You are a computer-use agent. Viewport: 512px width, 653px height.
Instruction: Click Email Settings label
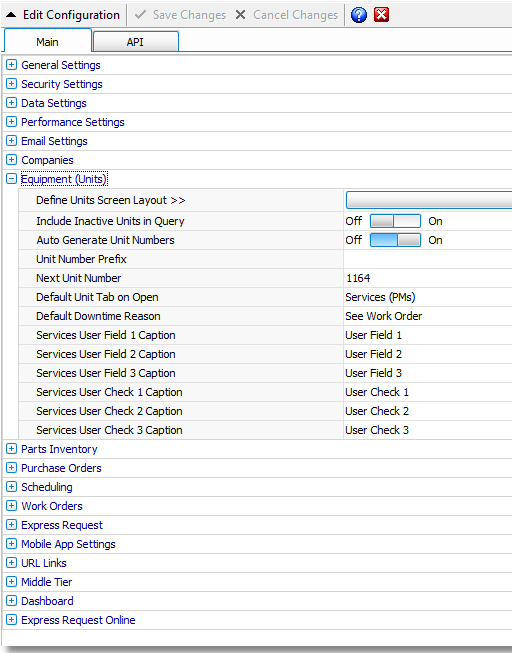click(54, 141)
